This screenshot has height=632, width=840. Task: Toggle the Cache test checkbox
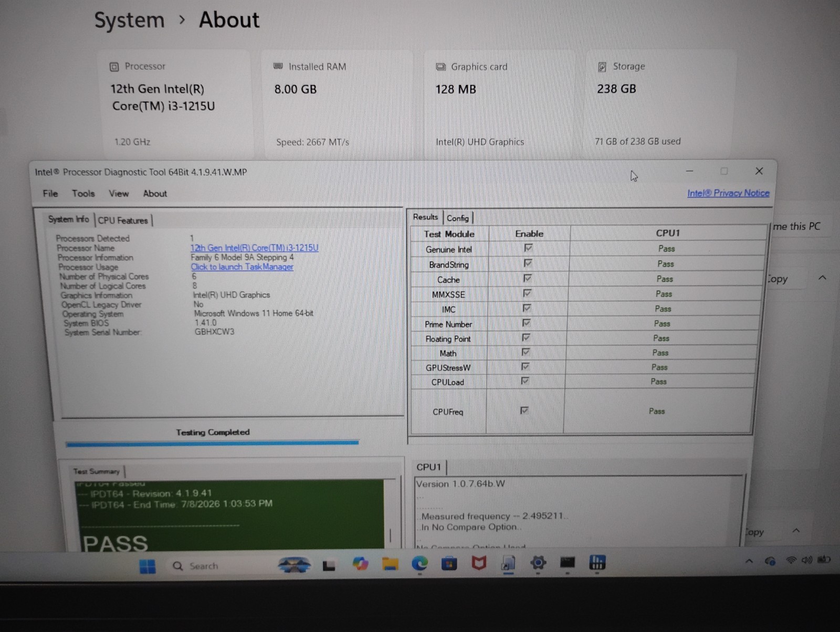527,278
